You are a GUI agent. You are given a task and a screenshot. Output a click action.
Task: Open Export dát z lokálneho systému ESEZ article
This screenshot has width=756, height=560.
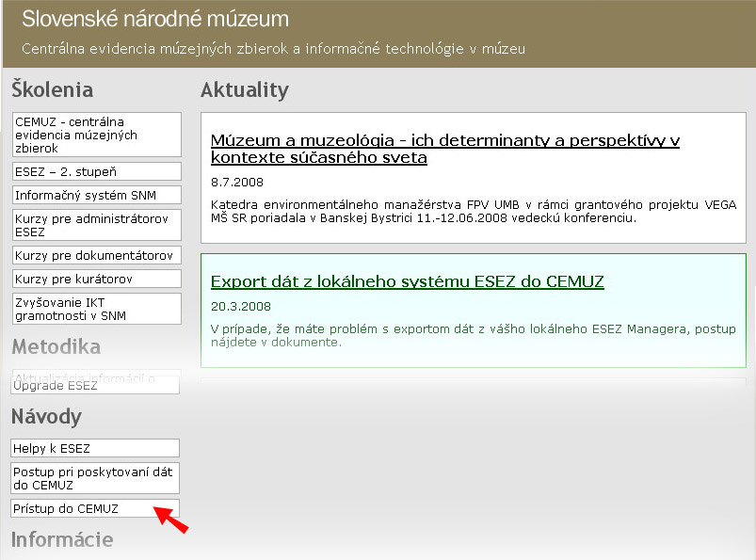408,281
